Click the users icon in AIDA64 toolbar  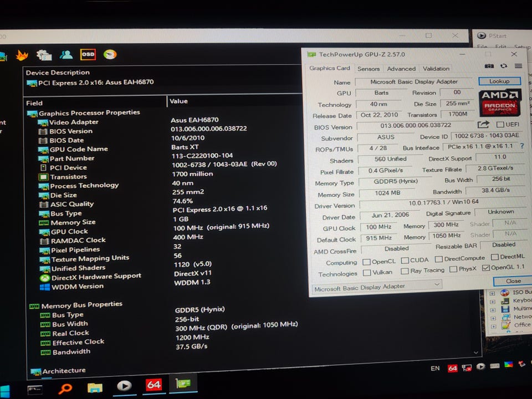coord(66,54)
